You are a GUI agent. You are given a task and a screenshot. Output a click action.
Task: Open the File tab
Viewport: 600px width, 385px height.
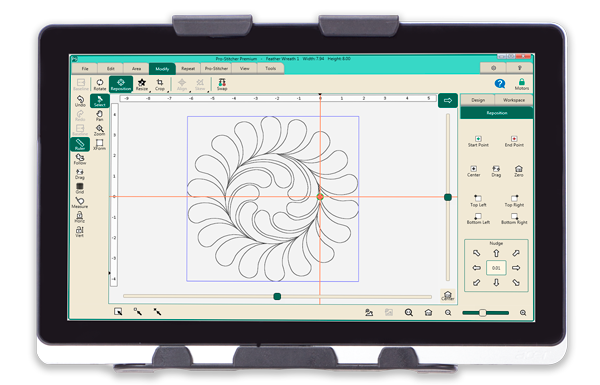[x=85, y=69]
